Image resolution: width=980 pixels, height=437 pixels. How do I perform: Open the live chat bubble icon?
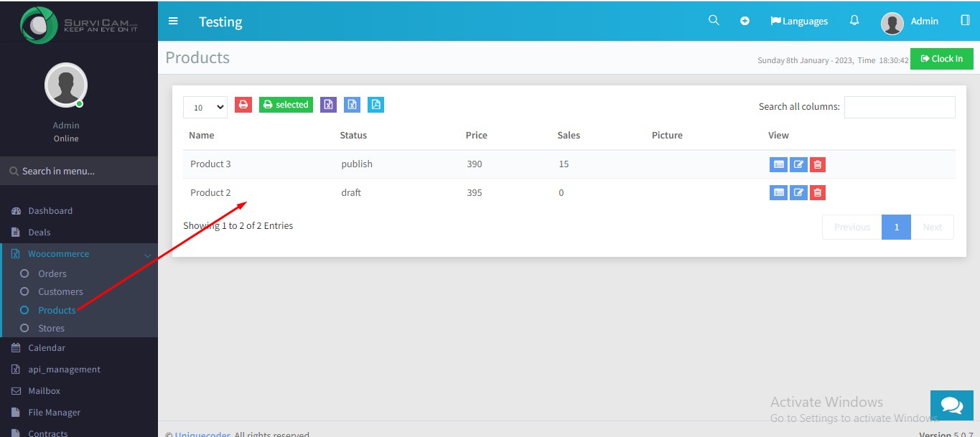point(952,405)
